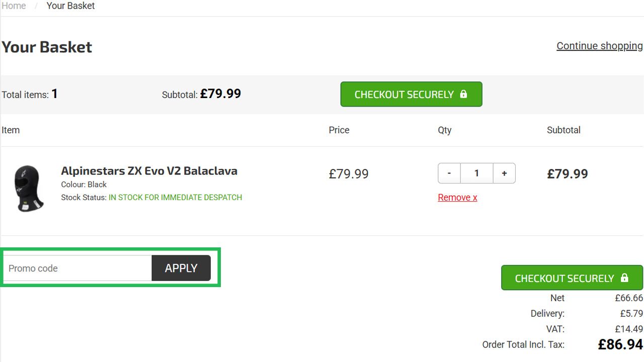644x362 pixels.
Task: Focus the Promo code input field
Action: pyautogui.click(x=78, y=268)
